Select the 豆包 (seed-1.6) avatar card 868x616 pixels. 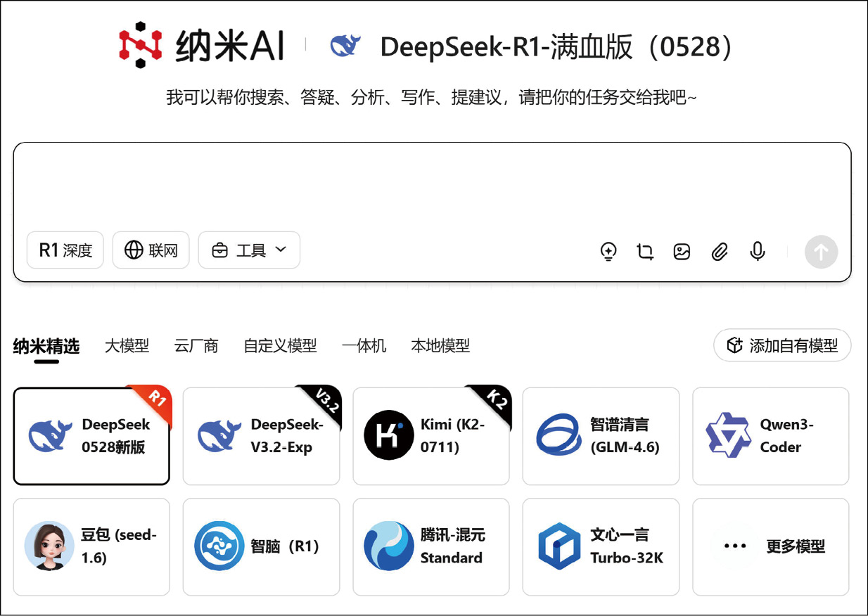tap(91, 546)
